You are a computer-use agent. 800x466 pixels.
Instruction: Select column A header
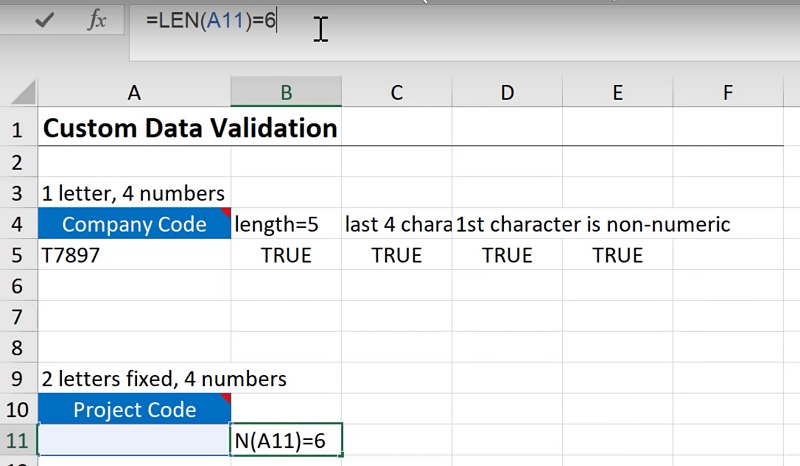click(x=133, y=93)
